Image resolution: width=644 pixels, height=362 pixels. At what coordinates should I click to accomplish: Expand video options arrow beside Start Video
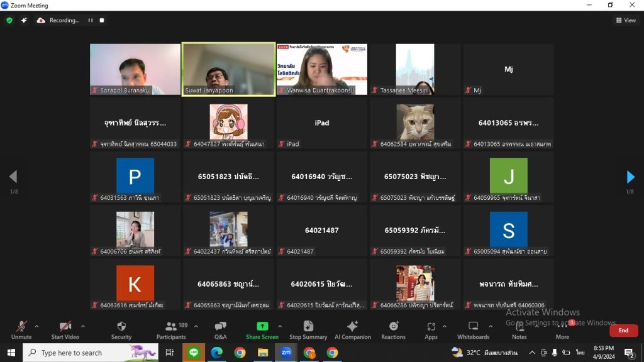(x=83, y=326)
